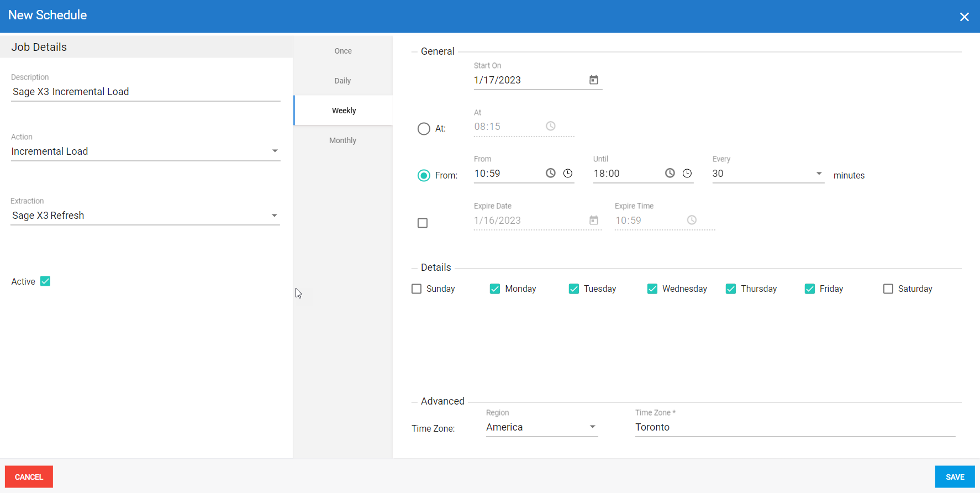This screenshot has width=980, height=493.
Task: Click into the Description text field
Action: [145, 92]
